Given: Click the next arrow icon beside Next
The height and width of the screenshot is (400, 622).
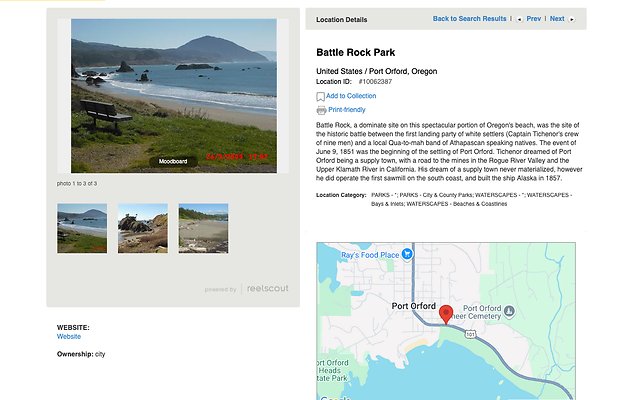Looking at the screenshot, I should click(572, 19).
